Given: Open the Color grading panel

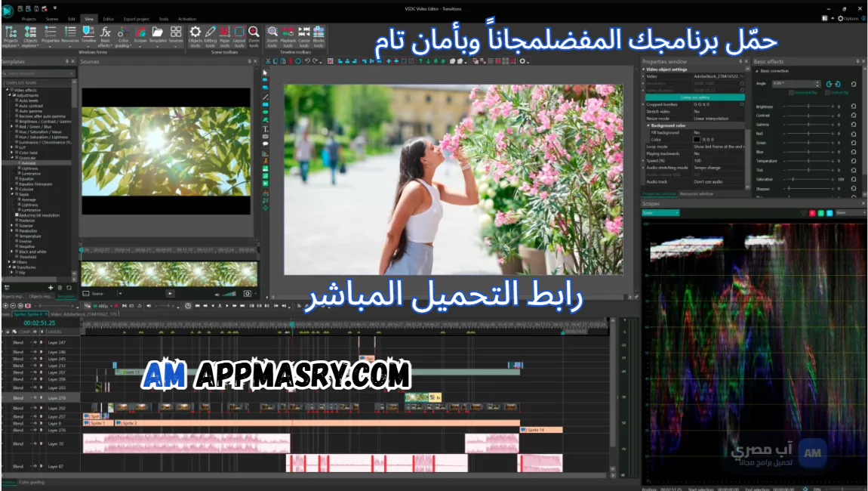Looking at the screenshot, I should tap(123, 36).
